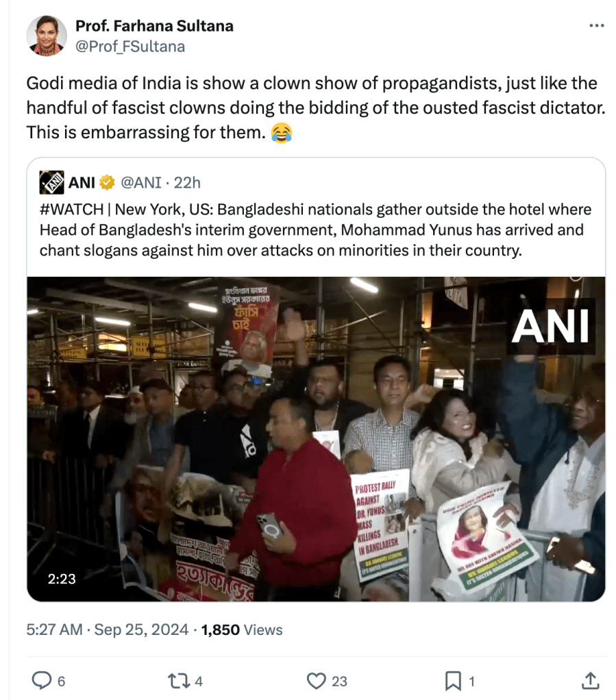Click the share upload icon

[590, 680]
